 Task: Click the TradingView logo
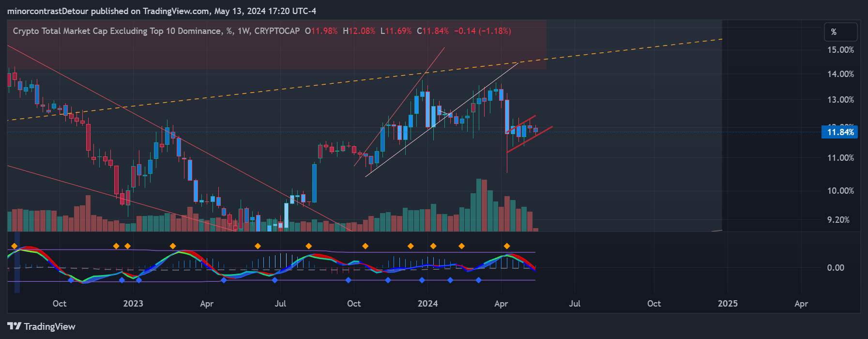41,326
